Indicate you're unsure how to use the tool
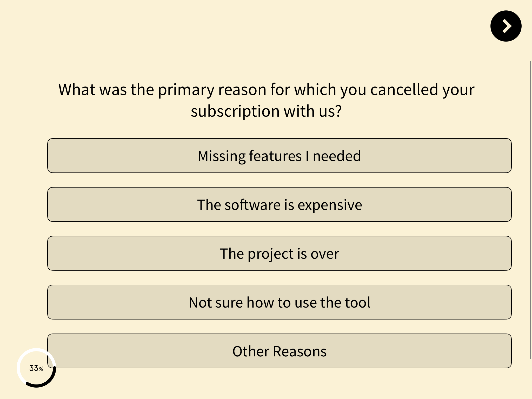532x399 pixels. point(279,302)
